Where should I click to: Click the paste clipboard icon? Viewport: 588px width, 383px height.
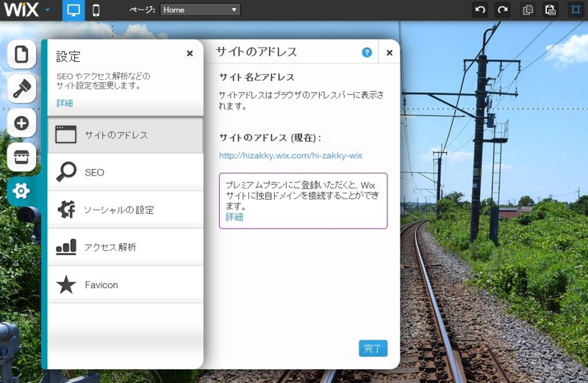[x=550, y=10]
